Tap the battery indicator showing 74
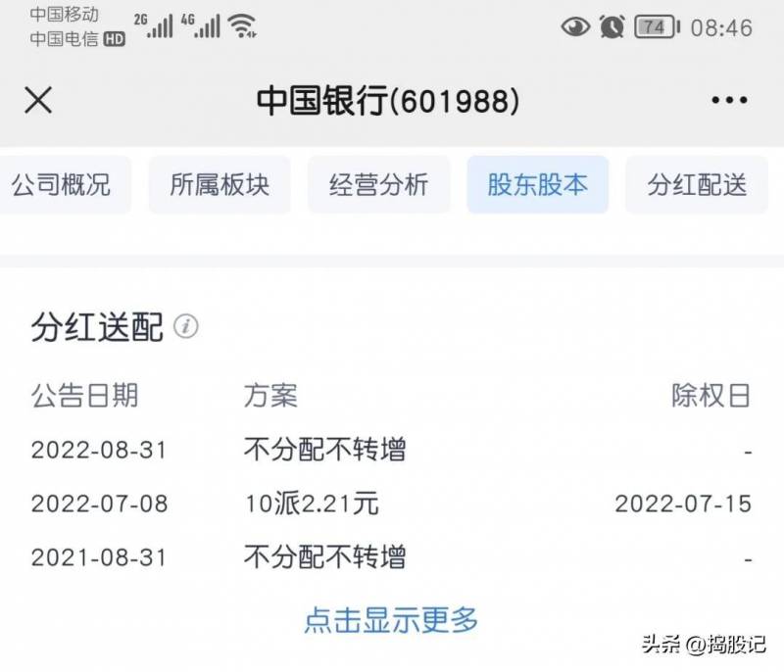The image size is (784, 672). pyautogui.click(x=657, y=27)
